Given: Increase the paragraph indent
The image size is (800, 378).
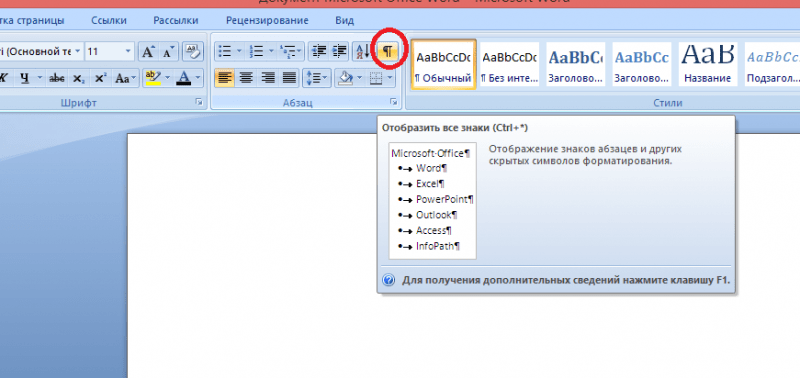Looking at the screenshot, I should coord(339,51).
